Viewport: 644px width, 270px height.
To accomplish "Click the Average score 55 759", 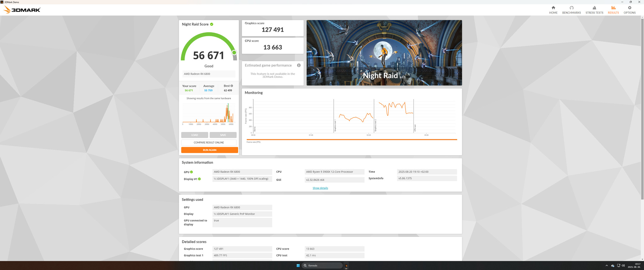I will 208,90.
